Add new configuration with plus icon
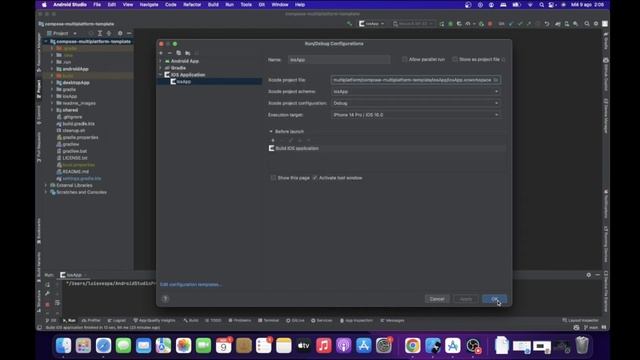 click(x=161, y=53)
